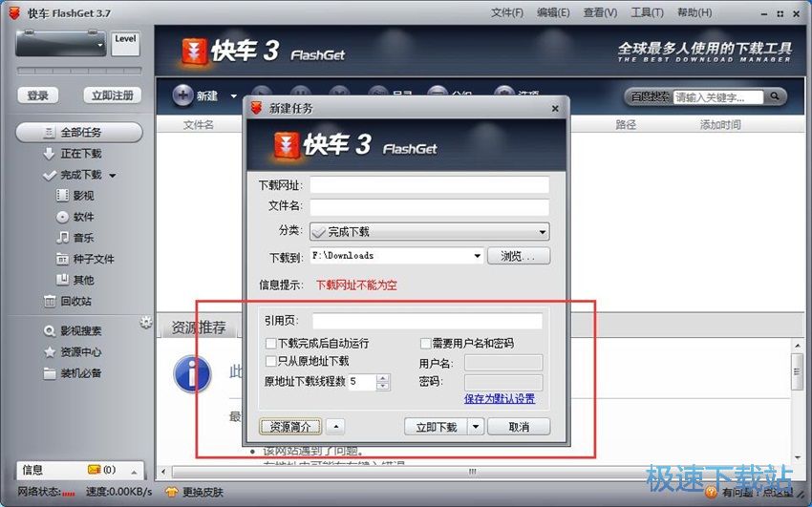Open the dropdown arrow next to 新建
Viewport: 812px width, 507px height.
coord(233,96)
